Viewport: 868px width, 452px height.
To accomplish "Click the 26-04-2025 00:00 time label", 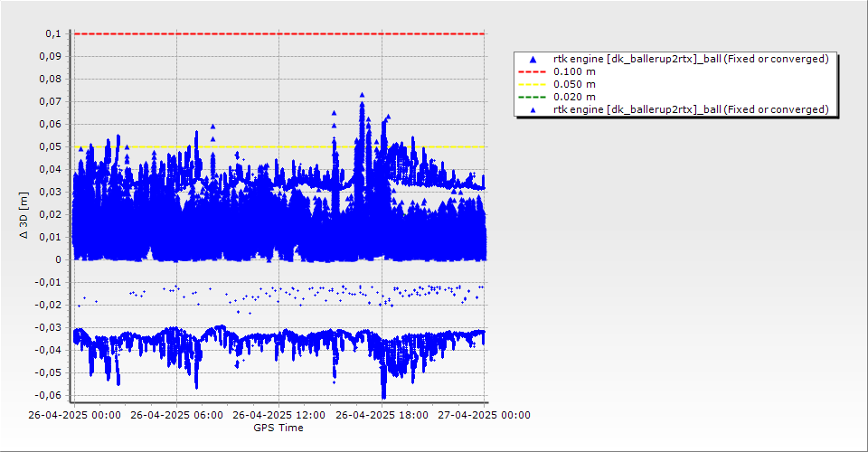I will click(74, 415).
